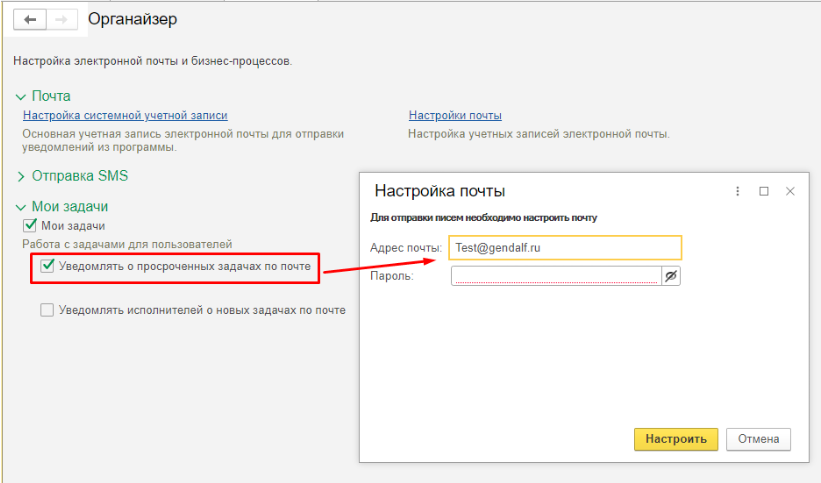
Task: Click the forward arrow navigation button
Action: [61, 19]
